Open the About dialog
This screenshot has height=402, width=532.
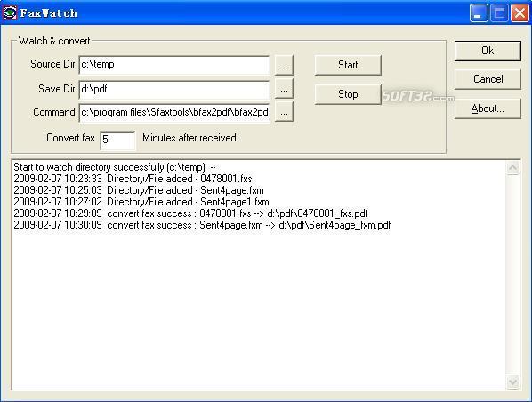click(x=488, y=109)
